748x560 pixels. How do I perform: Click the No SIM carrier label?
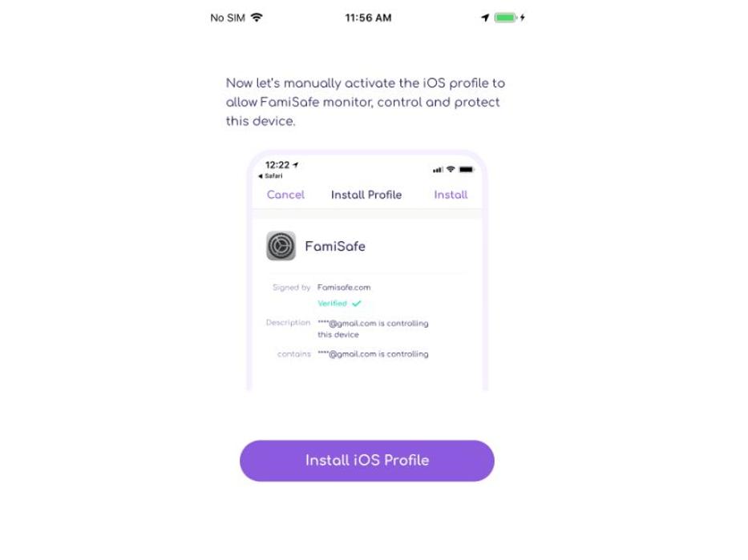(x=228, y=18)
